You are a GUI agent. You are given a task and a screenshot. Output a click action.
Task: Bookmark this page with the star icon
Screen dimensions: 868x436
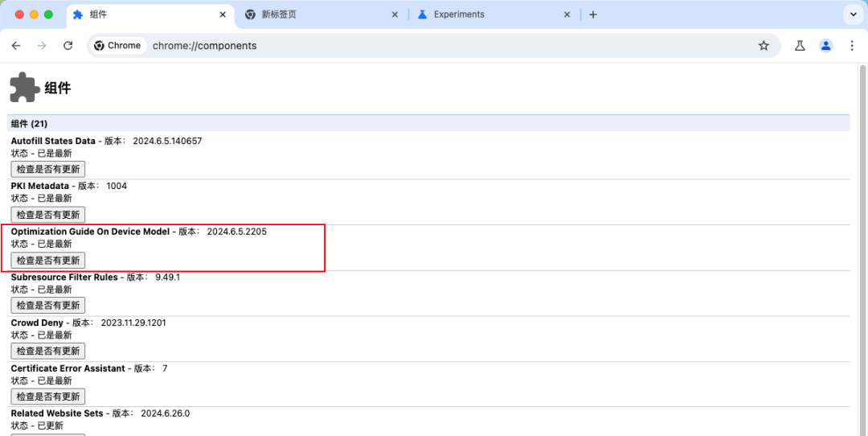pos(764,45)
